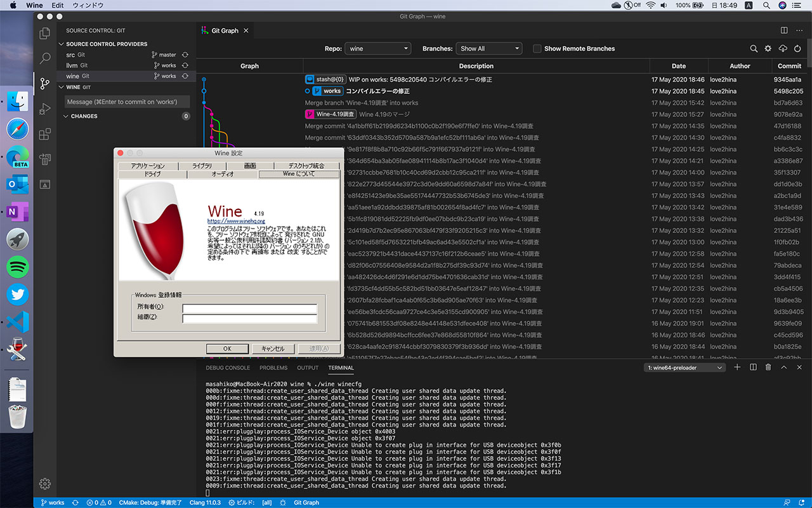Select the 画面 tab in Wine settings

click(251, 166)
